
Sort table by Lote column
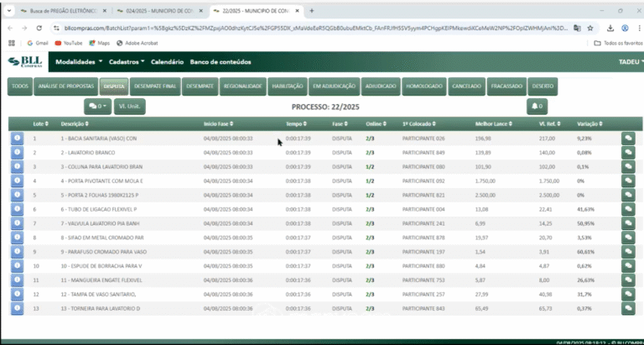pos(40,123)
